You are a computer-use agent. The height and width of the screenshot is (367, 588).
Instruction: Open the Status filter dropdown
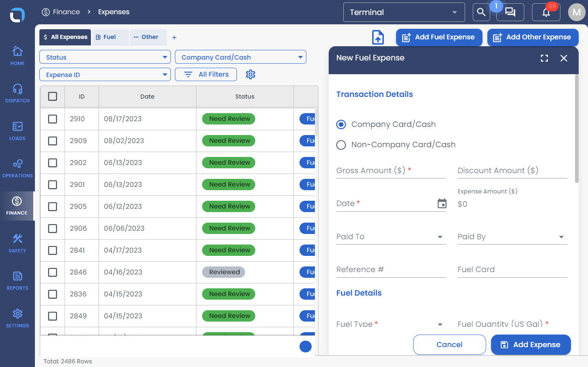click(105, 57)
